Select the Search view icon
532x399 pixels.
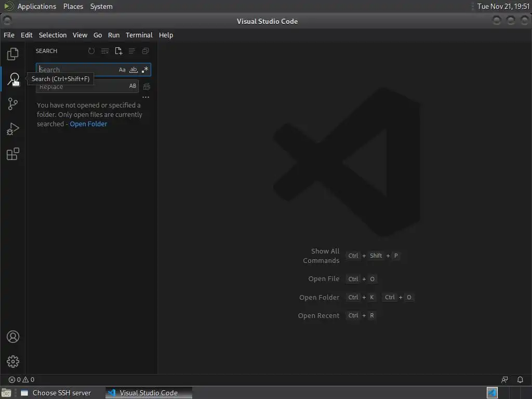point(13,79)
